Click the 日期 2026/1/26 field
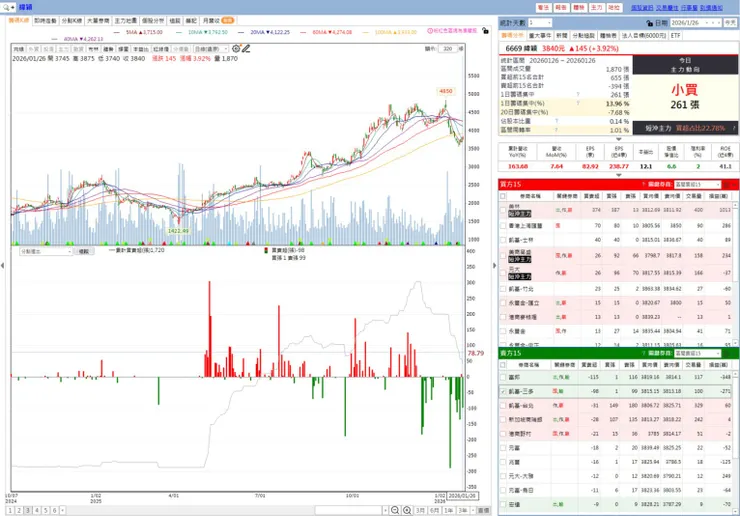This screenshot has height=516, width=740. 696,23
